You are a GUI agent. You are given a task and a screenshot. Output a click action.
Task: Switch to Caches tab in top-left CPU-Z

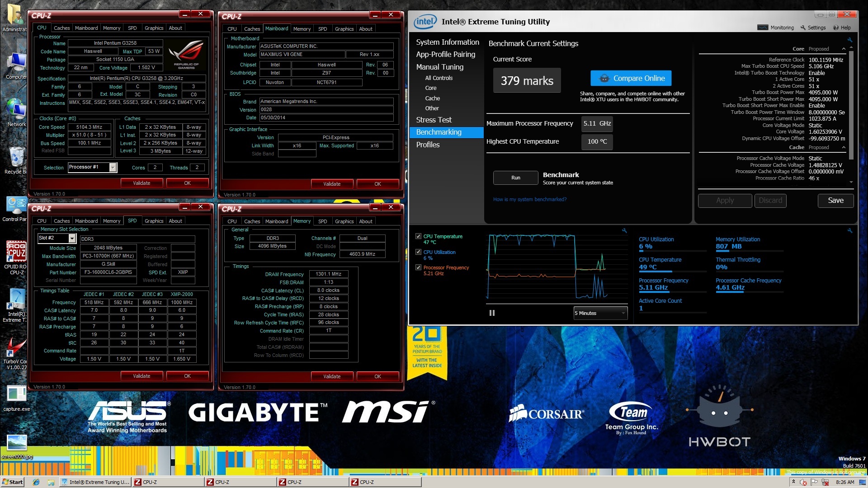tap(61, 28)
